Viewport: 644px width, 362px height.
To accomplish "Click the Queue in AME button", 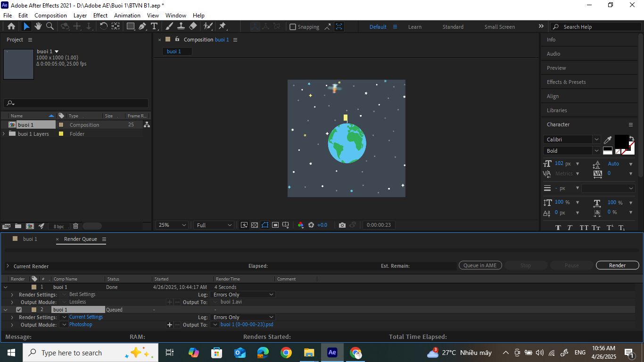I will pos(480,265).
